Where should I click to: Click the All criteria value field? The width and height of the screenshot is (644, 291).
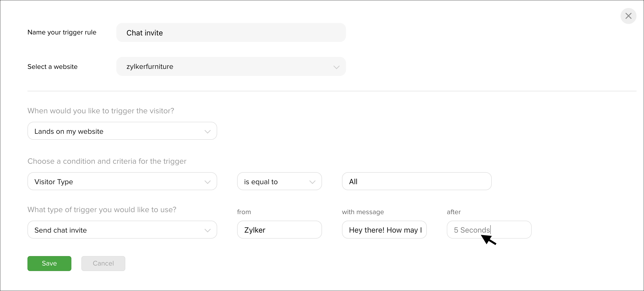pos(417,181)
